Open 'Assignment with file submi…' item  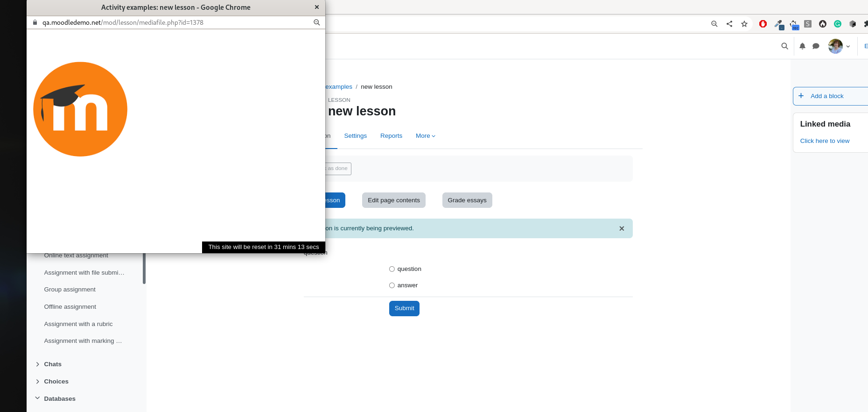[x=84, y=273]
